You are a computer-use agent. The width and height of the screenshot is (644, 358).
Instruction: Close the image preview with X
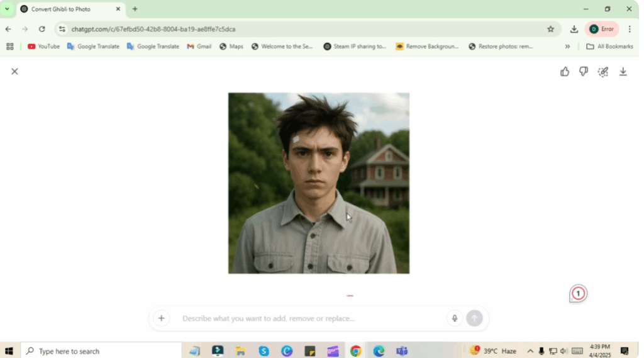tap(14, 72)
